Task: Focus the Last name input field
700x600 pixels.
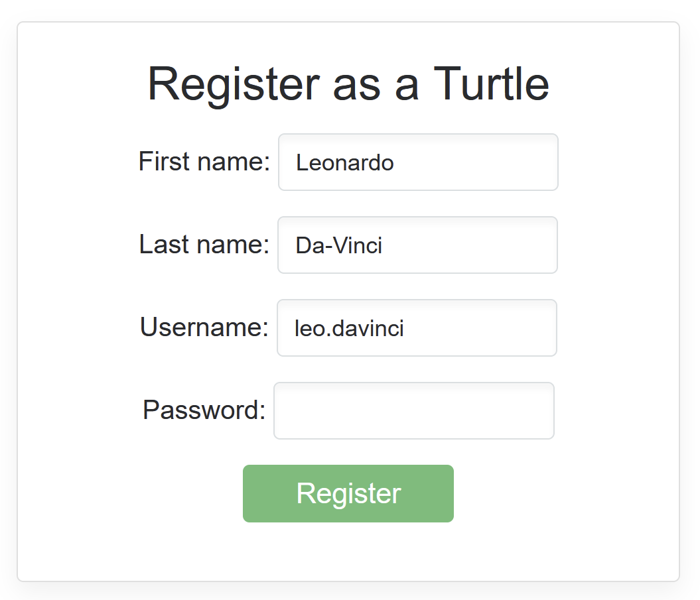Action: (x=417, y=245)
